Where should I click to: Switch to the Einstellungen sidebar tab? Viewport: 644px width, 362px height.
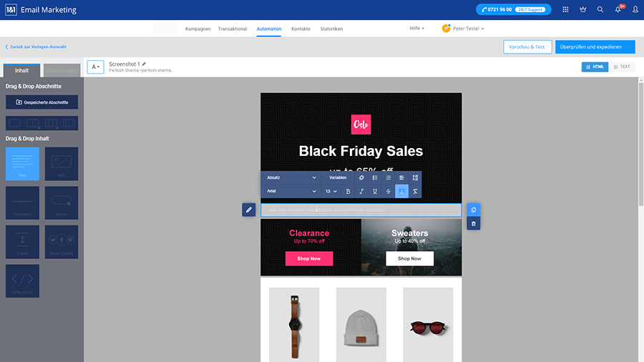point(62,70)
